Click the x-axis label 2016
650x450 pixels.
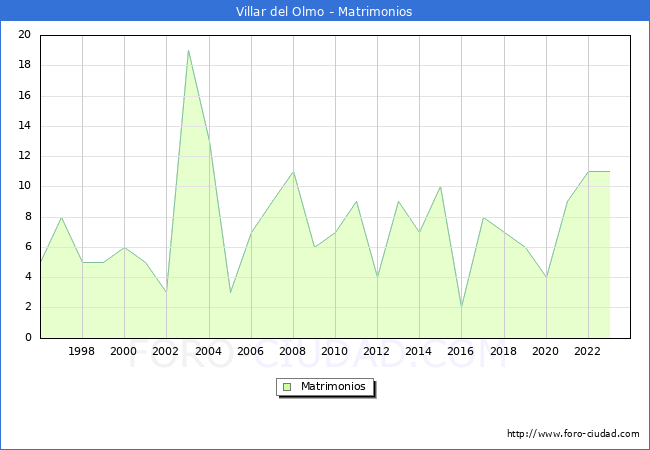(461, 351)
